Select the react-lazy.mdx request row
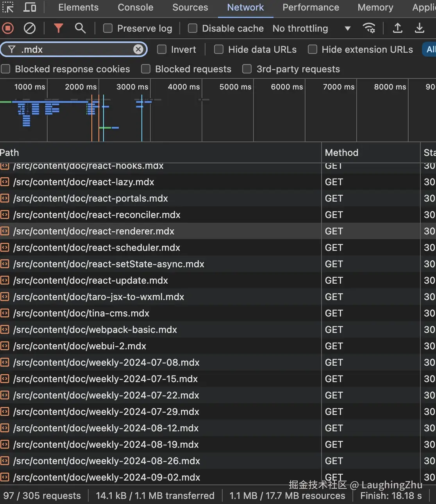The width and height of the screenshot is (436, 504). pyautogui.click(x=218, y=182)
